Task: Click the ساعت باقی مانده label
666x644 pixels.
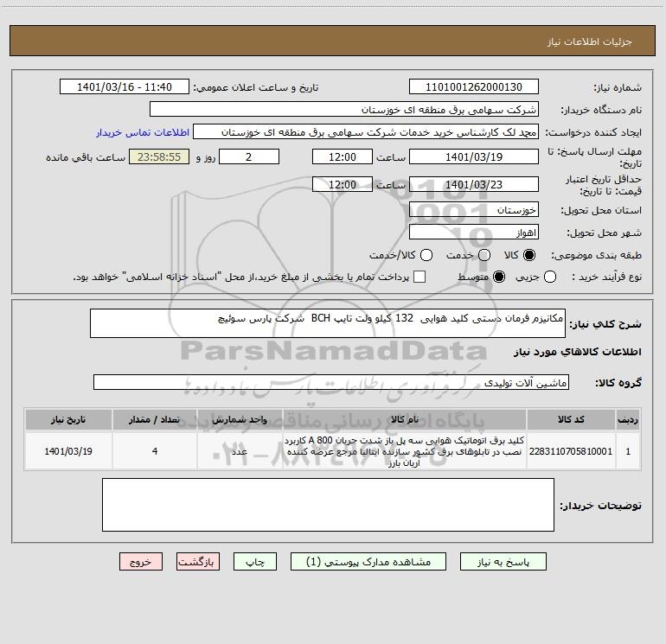Action: coord(86,157)
